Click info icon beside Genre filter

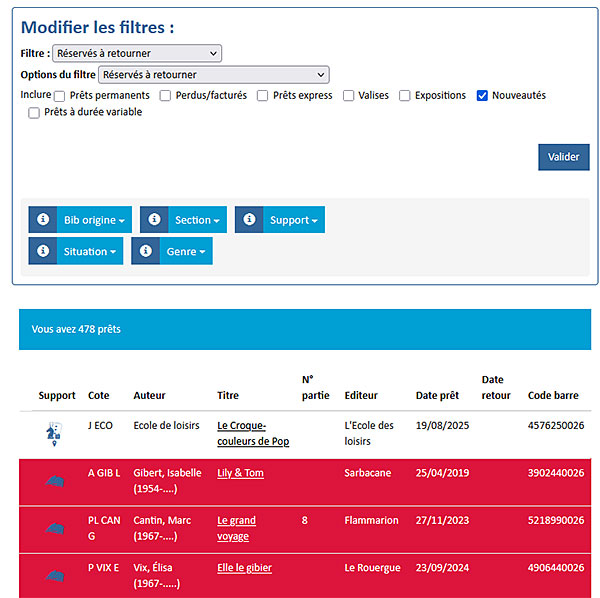(146, 251)
